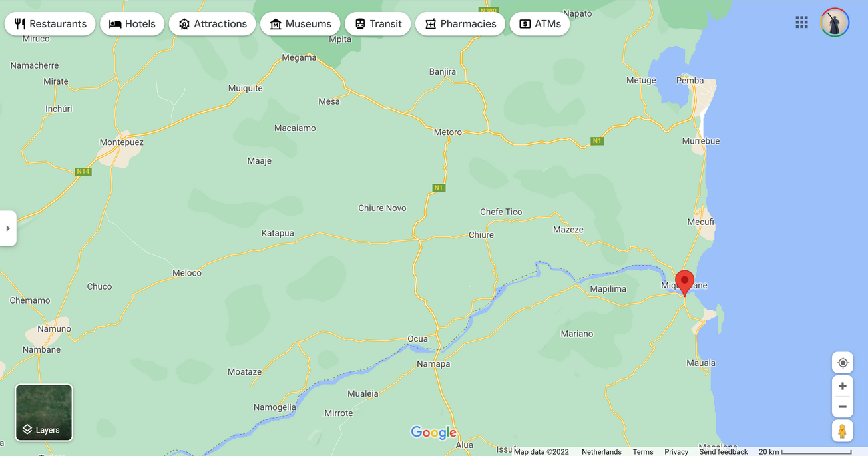Open Street View with the Pegman icon
Viewport: 868px width, 456px height.
843,431
